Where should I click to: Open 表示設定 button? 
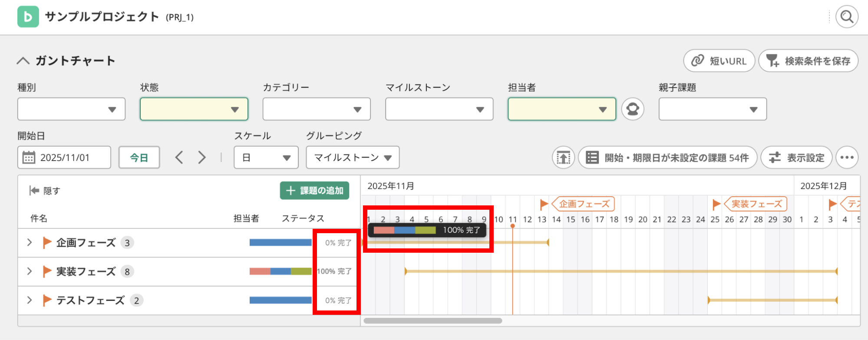coord(796,157)
